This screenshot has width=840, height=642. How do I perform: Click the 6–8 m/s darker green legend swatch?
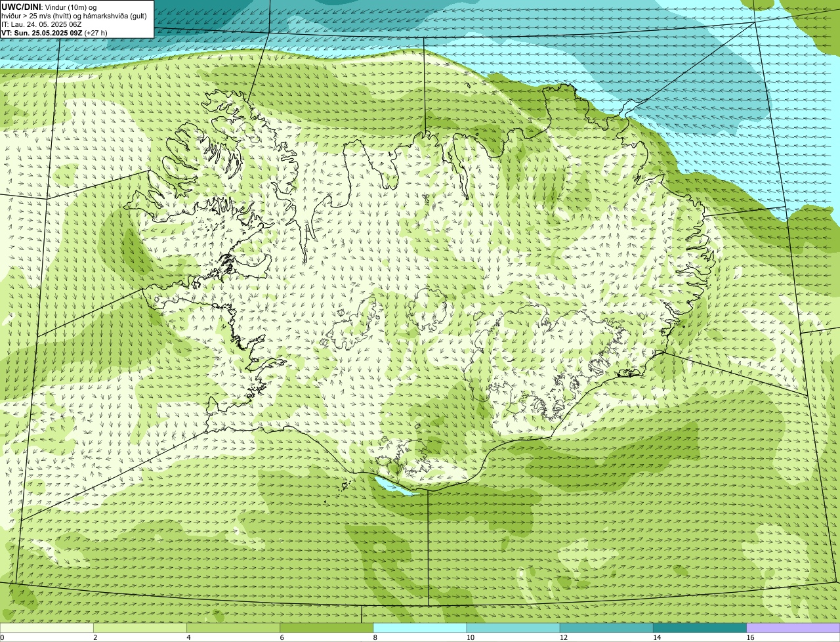coord(327,628)
